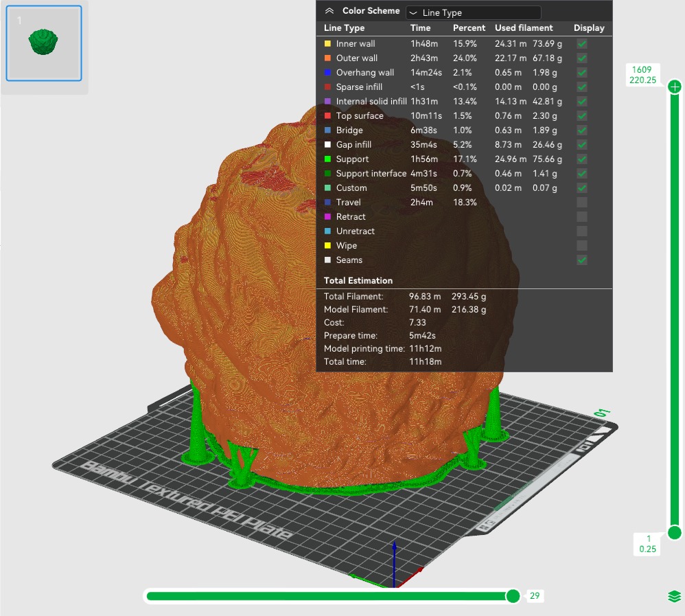Click the Total time 11h18m value
The height and width of the screenshot is (616, 685).
pyautogui.click(x=425, y=362)
